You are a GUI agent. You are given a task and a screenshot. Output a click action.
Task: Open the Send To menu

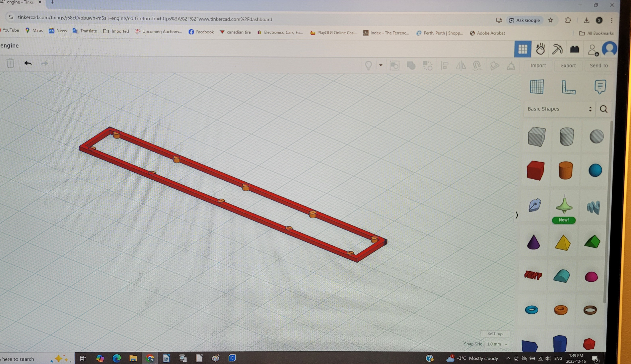(x=599, y=66)
